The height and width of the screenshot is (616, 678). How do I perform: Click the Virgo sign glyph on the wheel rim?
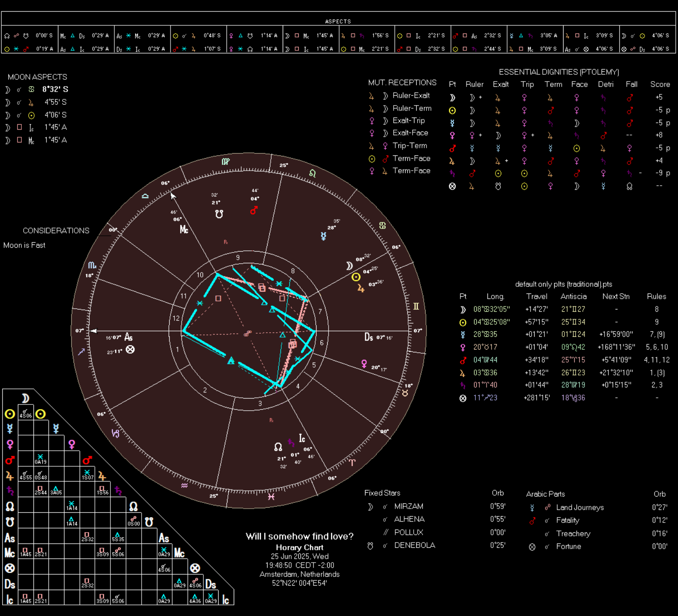pos(226,161)
